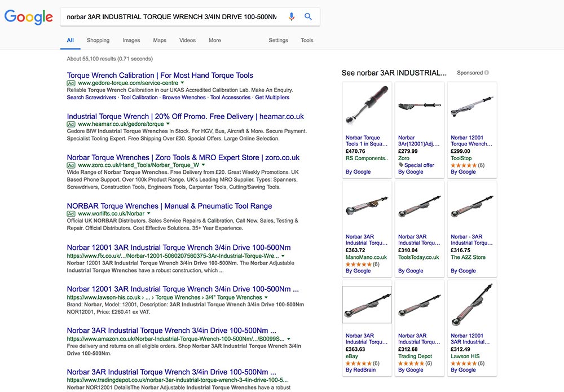564x392 pixels.
Task: Click the Sponsored info icon
Action: 487,73
